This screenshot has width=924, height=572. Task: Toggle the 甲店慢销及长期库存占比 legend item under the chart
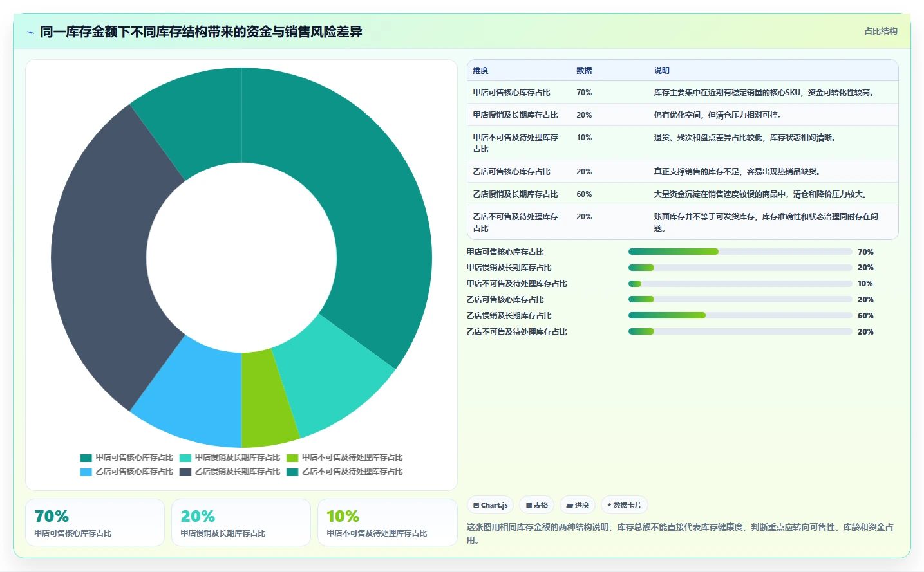tap(230, 457)
